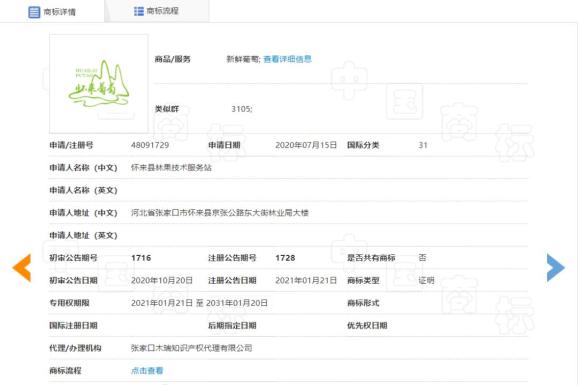Image resolution: width=578 pixels, height=385 pixels.
Task: Select the applicant address in 河北省张家口市
Action: [x=220, y=213]
